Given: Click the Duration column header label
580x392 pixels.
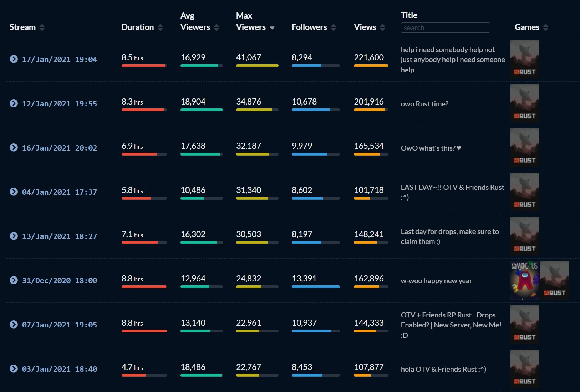Looking at the screenshot, I should [138, 27].
